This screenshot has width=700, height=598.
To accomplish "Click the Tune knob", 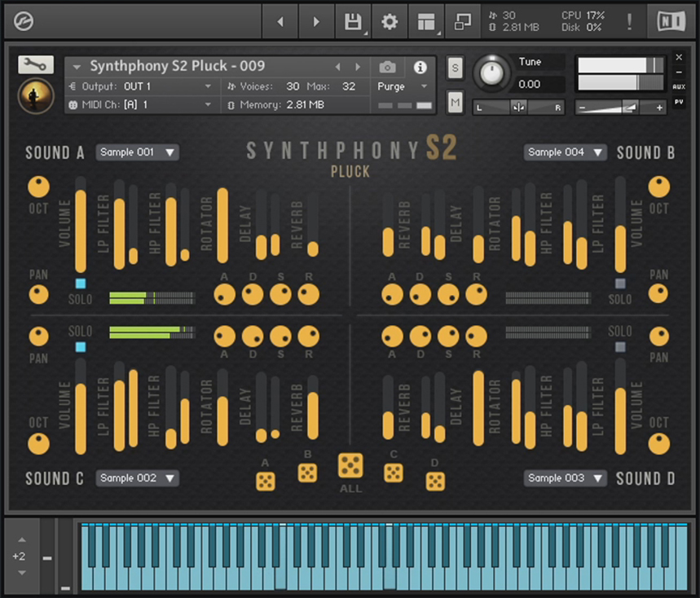I will tap(491, 73).
